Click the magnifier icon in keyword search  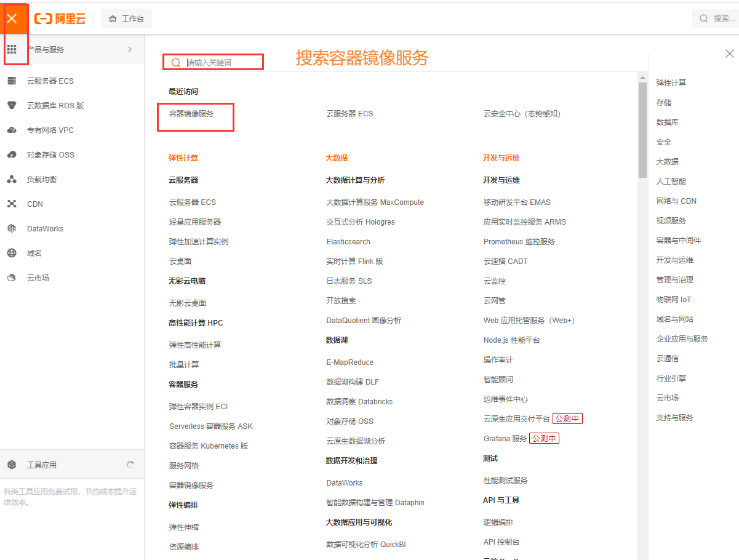(176, 62)
